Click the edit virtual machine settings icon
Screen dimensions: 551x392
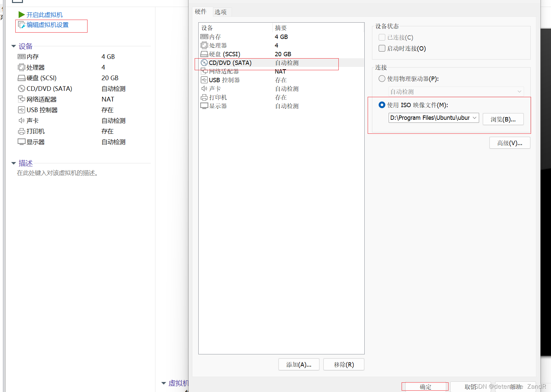[x=22, y=25]
